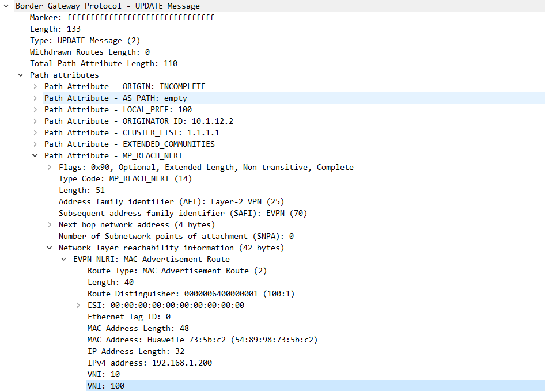Select the Route Distinguisher row

[191, 294]
